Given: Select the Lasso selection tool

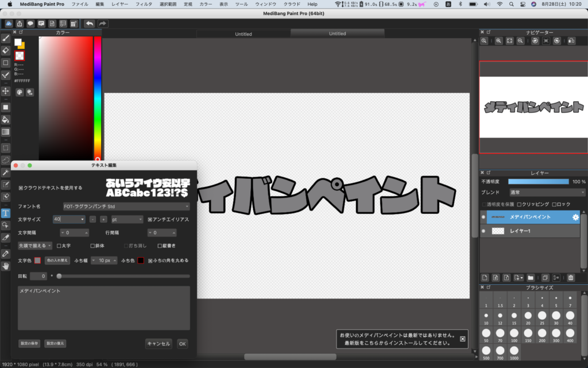Looking at the screenshot, I should point(6,160).
